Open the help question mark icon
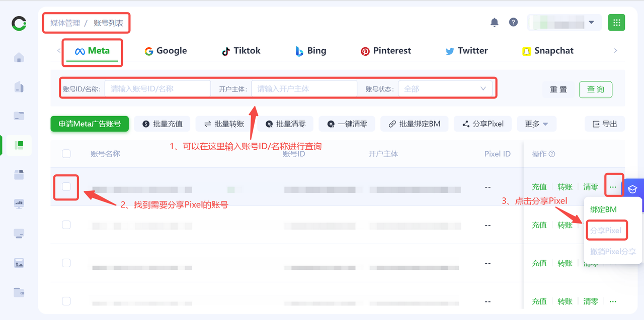 pos(513,23)
